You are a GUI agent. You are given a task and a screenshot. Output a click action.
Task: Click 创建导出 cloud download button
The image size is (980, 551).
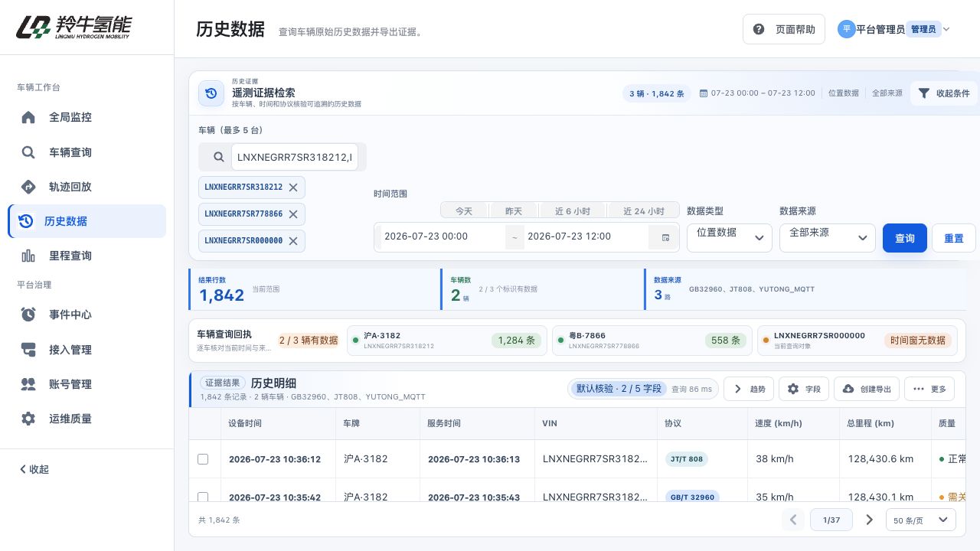867,389
